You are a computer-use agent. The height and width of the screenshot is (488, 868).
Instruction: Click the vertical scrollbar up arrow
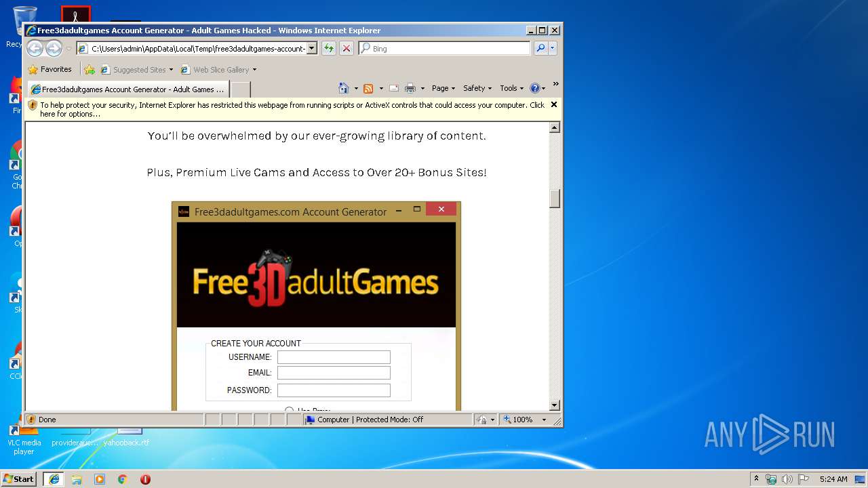click(555, 127)
